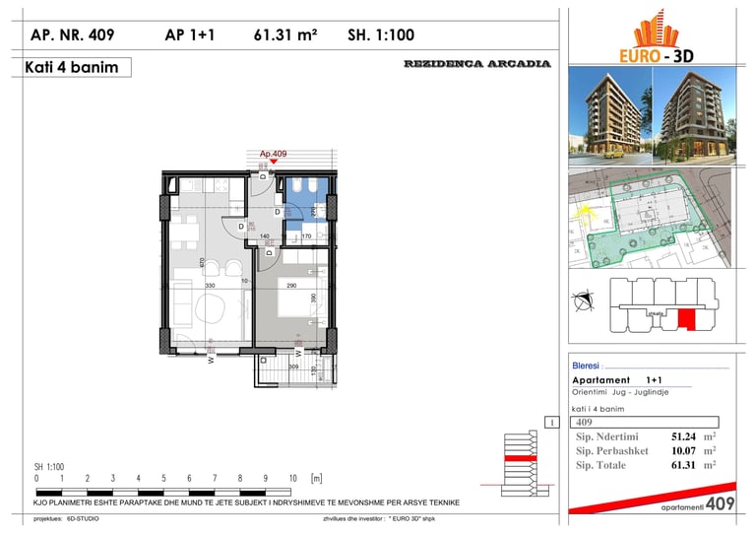The width and height of the screenshot is (756, 534).
Task: Click the 'SH. 1:100' scale header
Action: (x=381, y=34)
